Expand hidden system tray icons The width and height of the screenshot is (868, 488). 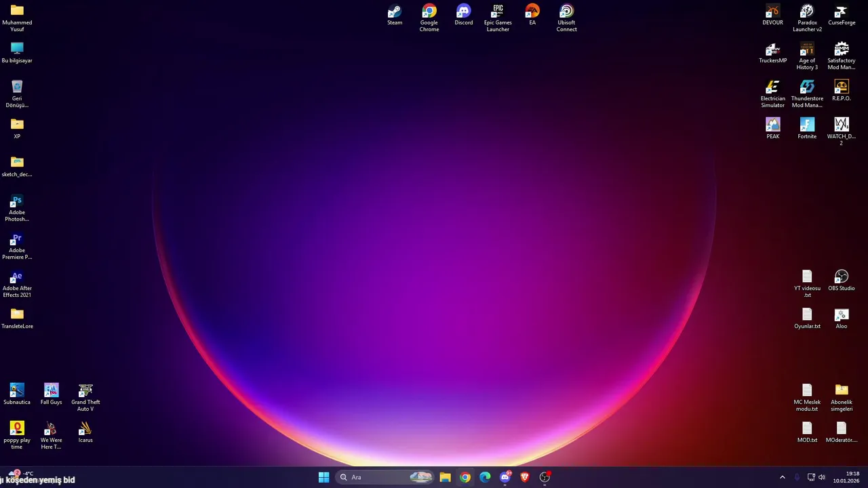(x=782, y=477)
